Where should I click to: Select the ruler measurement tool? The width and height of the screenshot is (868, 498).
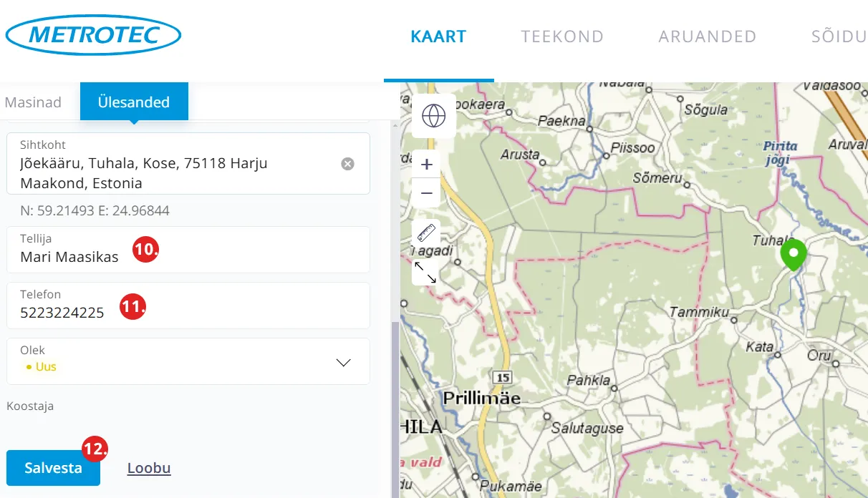(427, 233)
